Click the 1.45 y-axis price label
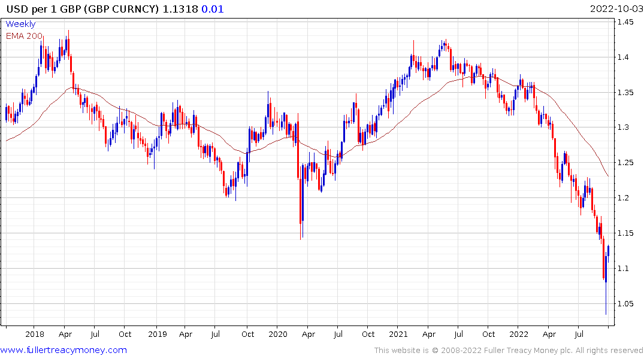 coord(625,22)
